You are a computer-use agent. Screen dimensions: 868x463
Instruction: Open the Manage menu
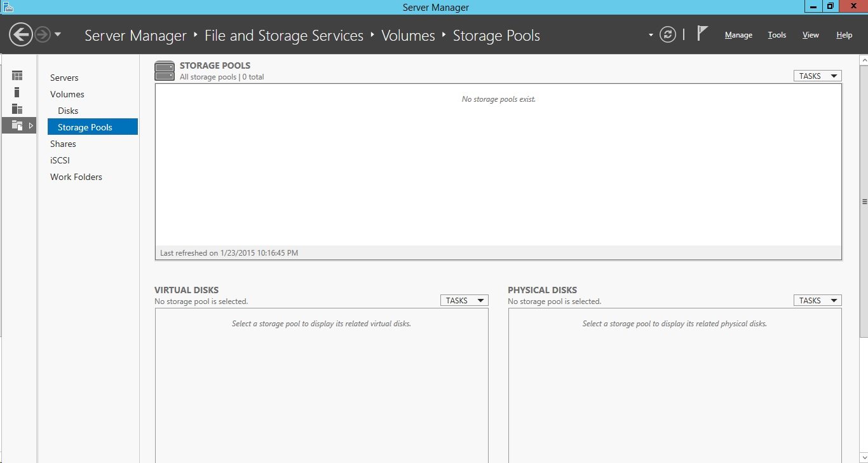pyautogui.click(x=738, y=35)
